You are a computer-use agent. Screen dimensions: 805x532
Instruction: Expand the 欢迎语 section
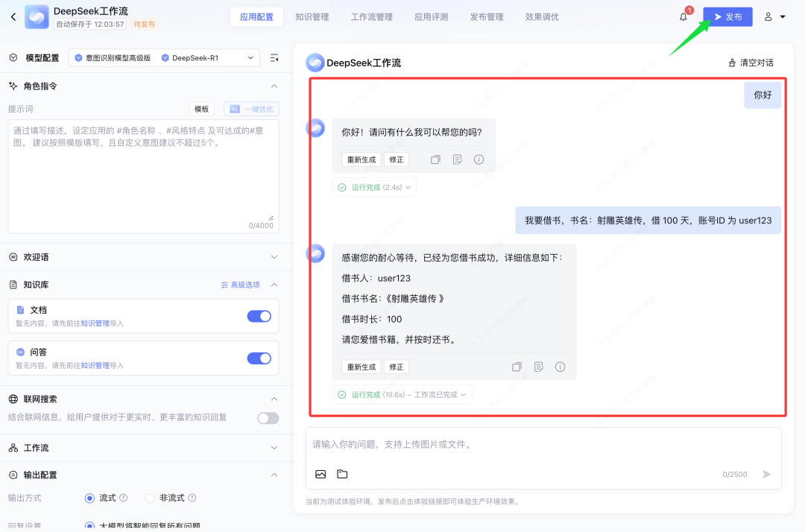(274, 257)
